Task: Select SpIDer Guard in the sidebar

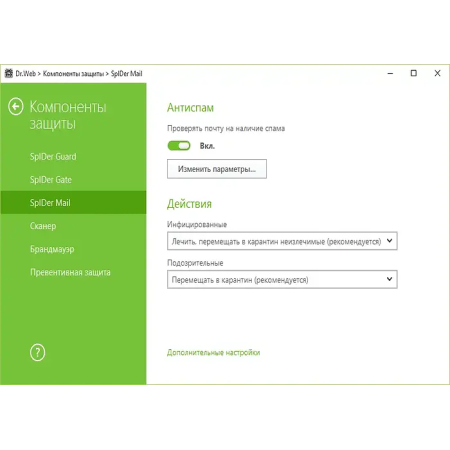Action: pos(53,156)
